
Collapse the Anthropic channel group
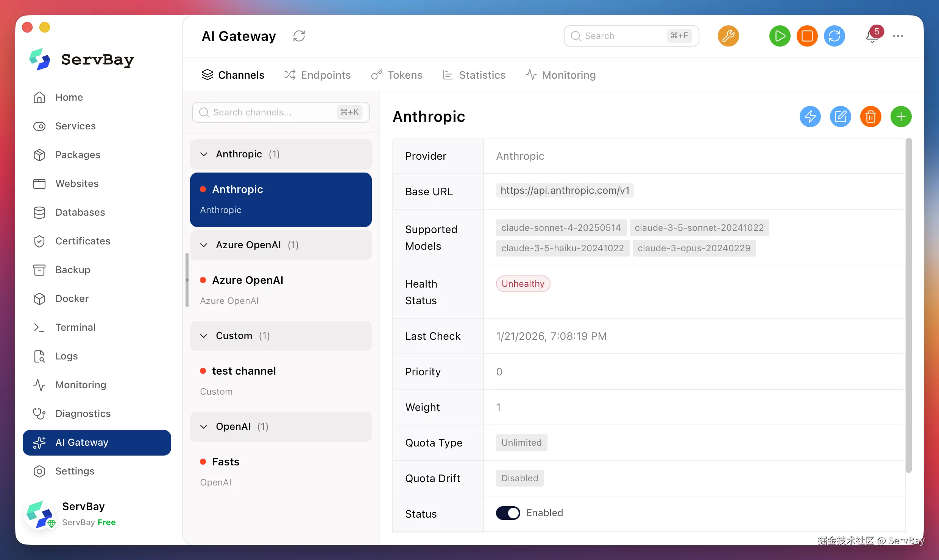coord(204,154)
